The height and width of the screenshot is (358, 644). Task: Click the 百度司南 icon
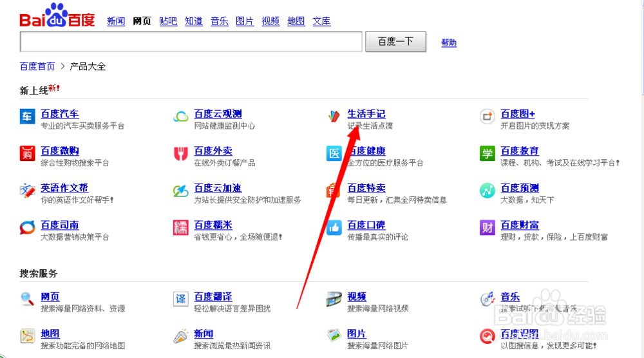click(28, 227)
